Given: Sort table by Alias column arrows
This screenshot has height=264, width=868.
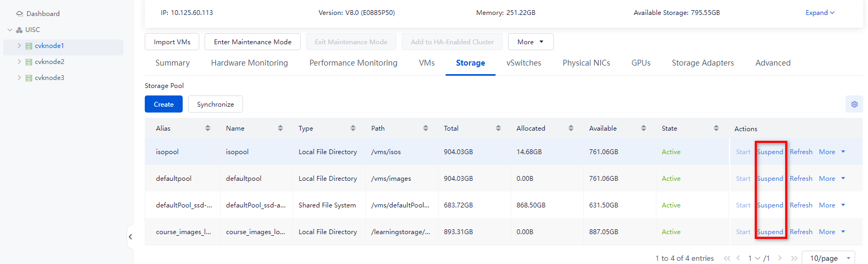Looking at the screenshot, I should click(208, 128).
